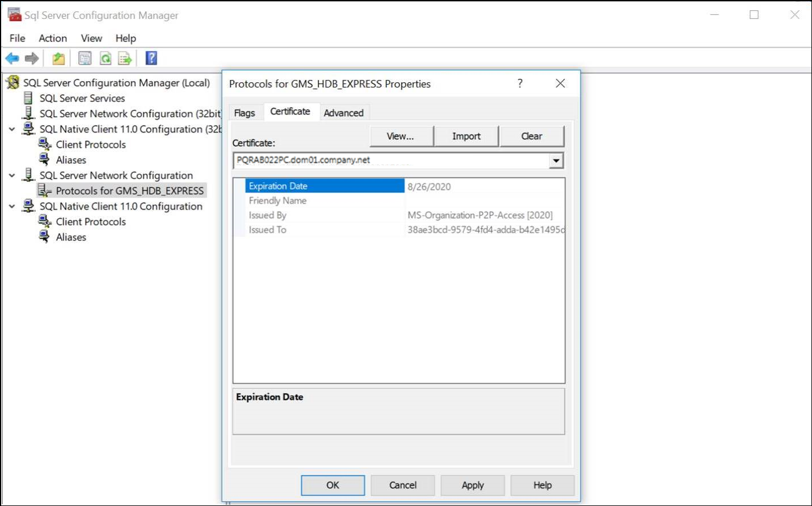Viewport: 812px width, 506px height.
Task: Open the Action menu
Action: click(52, 38)
